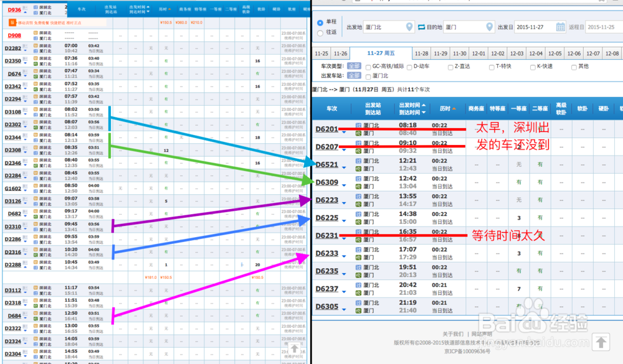Screen dimensions: 623x364
Task: Sort by 到达时间 column header
Action: pos(412,113)
